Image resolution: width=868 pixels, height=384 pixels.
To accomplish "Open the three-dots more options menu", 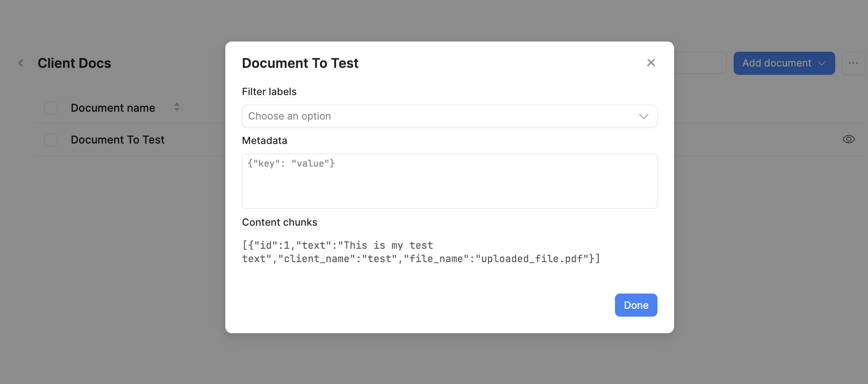I will pos(853,63).
